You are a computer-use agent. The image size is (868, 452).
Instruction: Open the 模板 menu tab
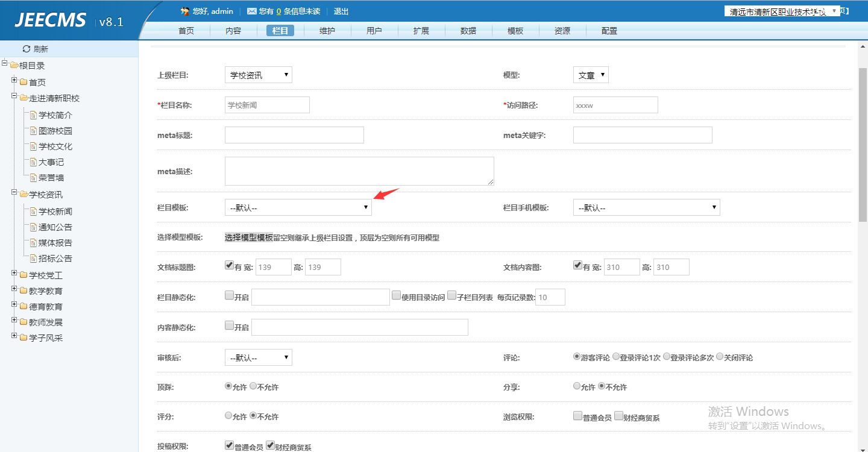click(515, 31)
